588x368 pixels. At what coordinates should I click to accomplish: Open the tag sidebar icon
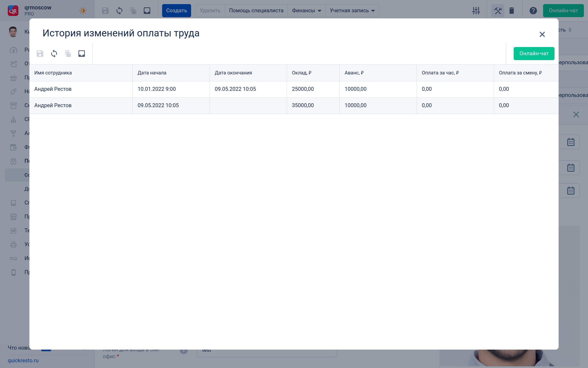click(13, 92)
